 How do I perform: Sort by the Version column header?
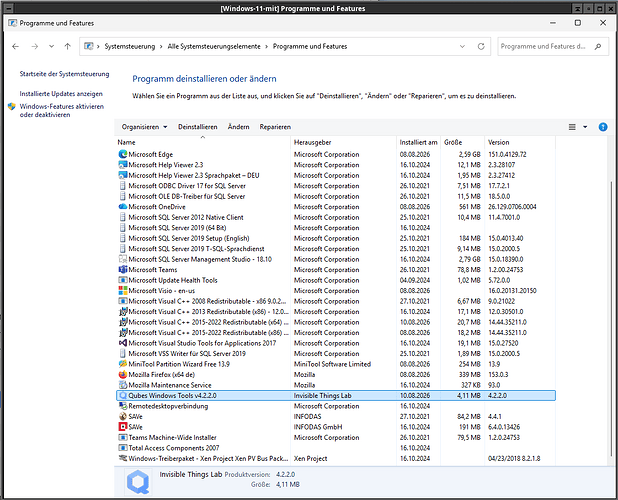click(x=520, y=142)
